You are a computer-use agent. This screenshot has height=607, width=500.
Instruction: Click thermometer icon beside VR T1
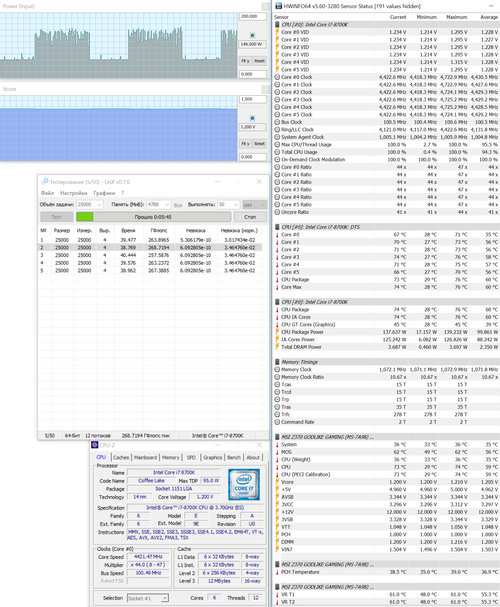tap(277, 594)
